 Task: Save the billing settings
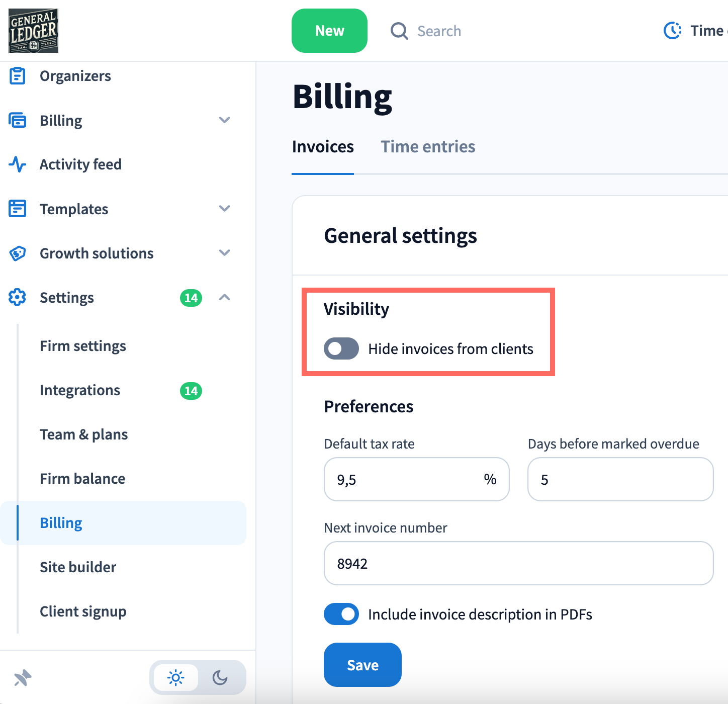tap(362, 665)
